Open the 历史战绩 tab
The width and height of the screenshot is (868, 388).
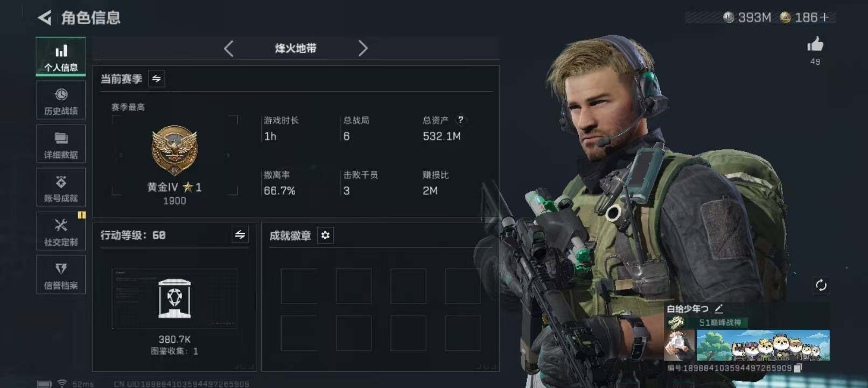point(61,101)
